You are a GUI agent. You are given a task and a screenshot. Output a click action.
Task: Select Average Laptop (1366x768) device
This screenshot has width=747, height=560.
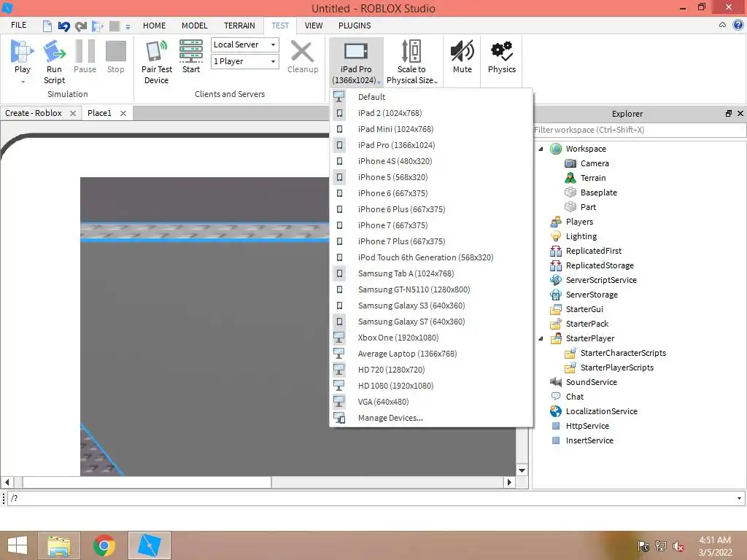(430, 354)
